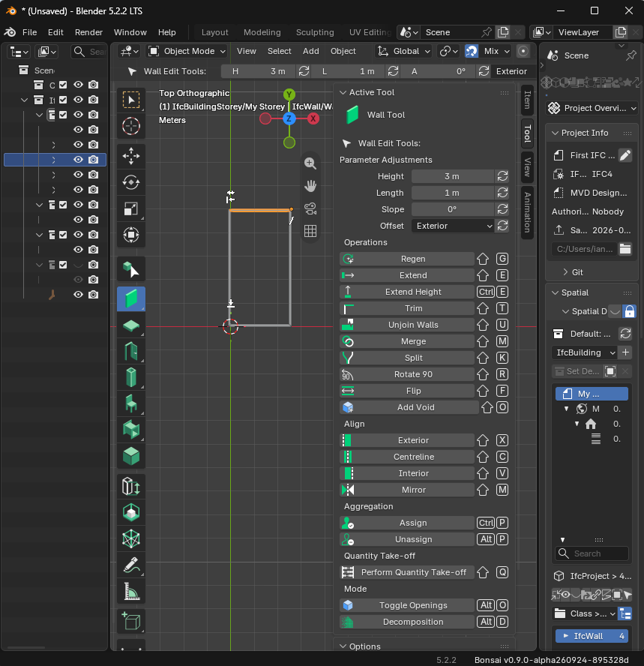Disable render camera on first outliner row
The height and width of the screenshot is (666, 644).
94,85
